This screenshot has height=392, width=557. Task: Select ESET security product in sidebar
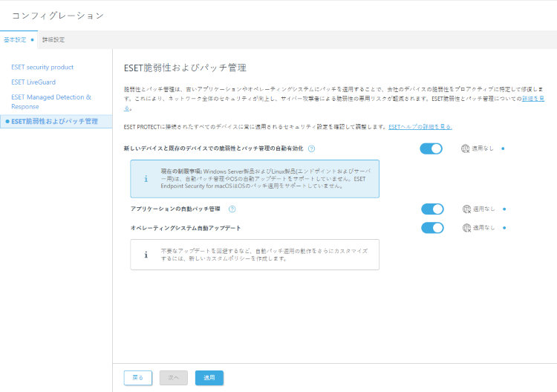coord(42,67)
